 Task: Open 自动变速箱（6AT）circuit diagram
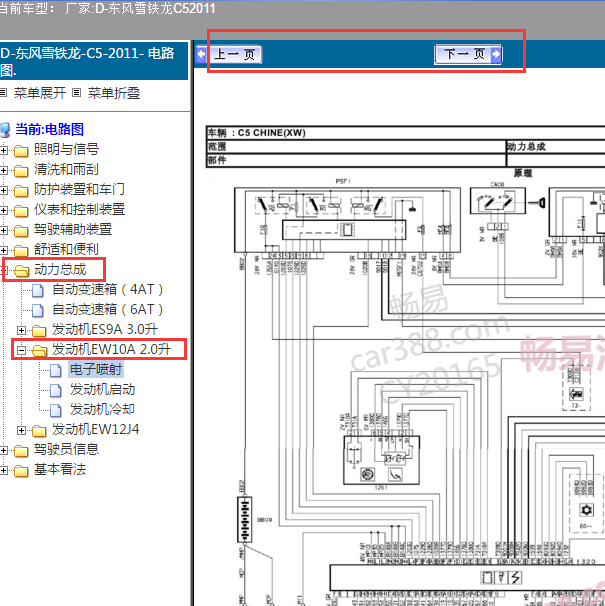click(x=108, y=310)
